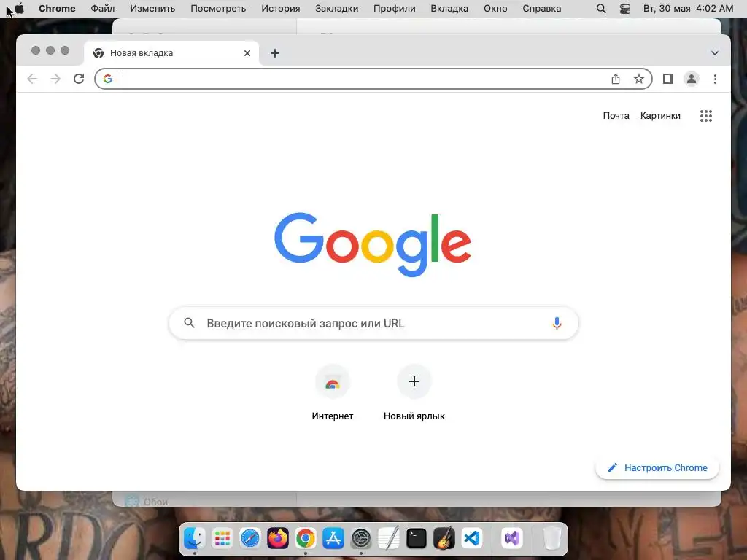This screenshot has width=747, height=560.
Task: Reload the page with the refresh icon
Action: [79, 79]
